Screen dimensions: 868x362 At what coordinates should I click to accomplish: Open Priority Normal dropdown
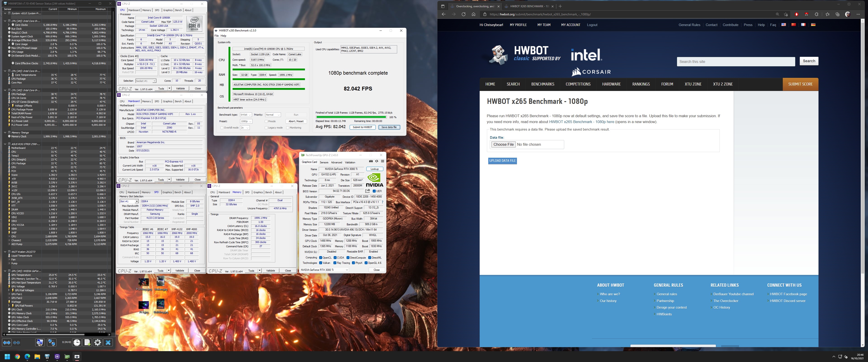pos(273,115)
